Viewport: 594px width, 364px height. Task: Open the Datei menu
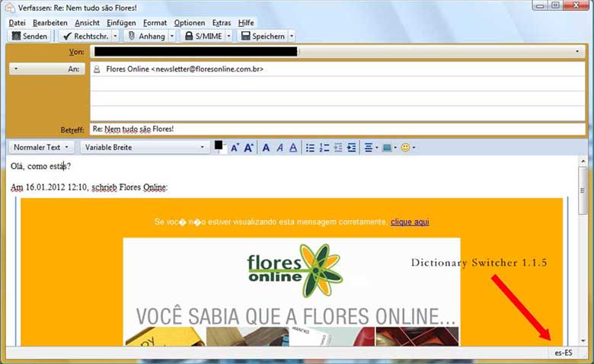click(x=17, y=23)
